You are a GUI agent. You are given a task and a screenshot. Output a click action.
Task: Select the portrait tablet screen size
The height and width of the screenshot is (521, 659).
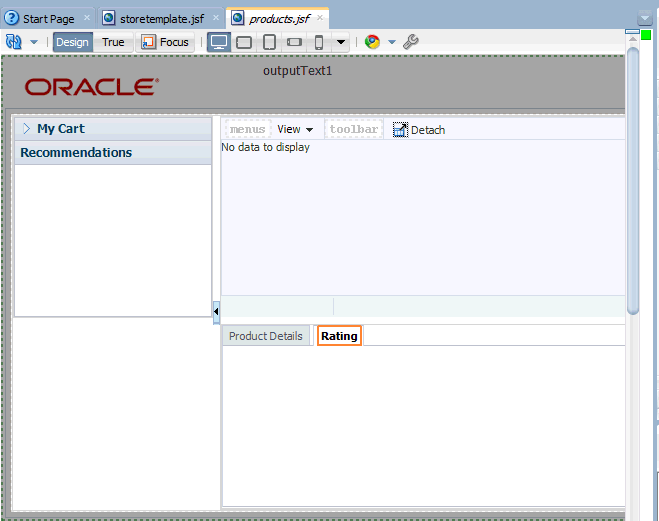(269, 42)
